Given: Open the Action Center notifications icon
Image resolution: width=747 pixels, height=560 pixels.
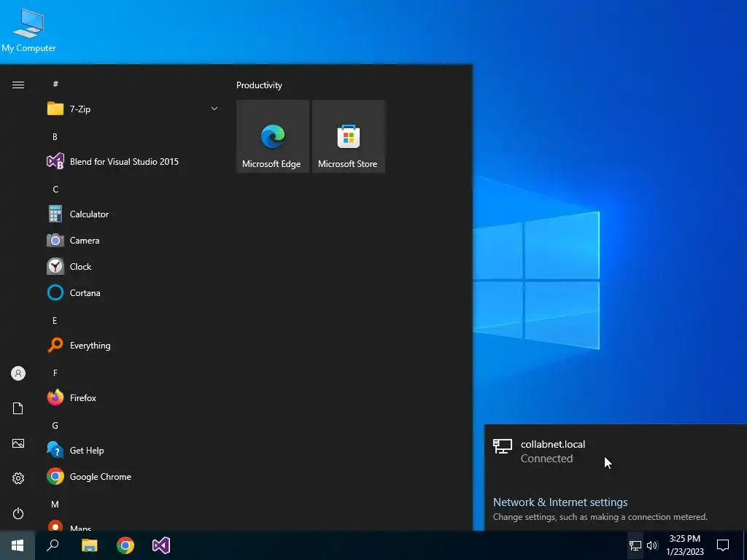Looking at the screenshot, I should [723, 545].
